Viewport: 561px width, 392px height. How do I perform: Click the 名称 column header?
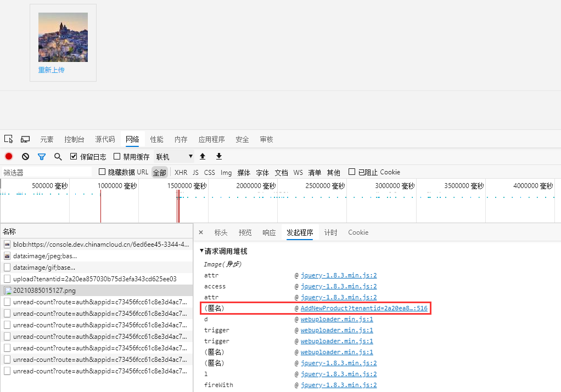point(97,231)
